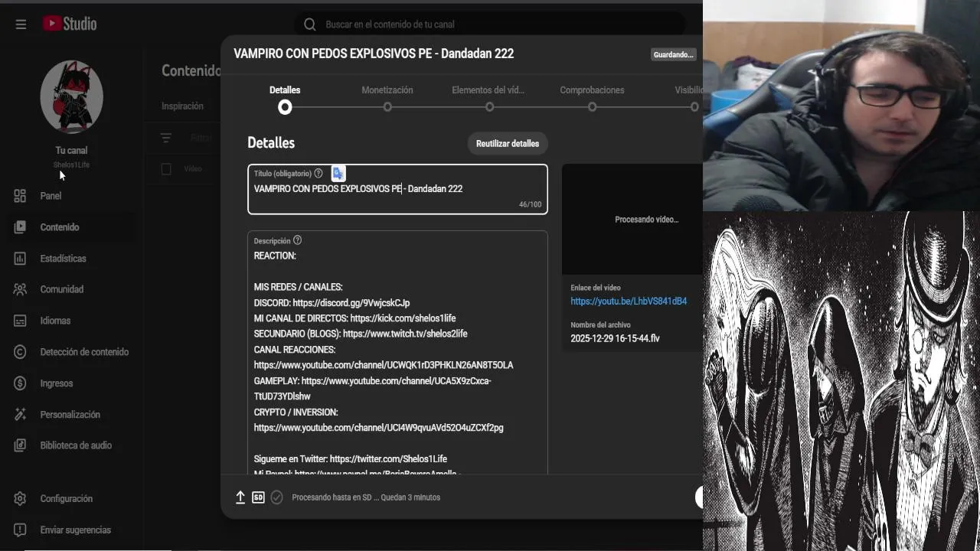Image resolution: width=980 pixels, height=551 pixels.
Task: Open the Inspiración tab behind dialog
Action: pos(182,106)
